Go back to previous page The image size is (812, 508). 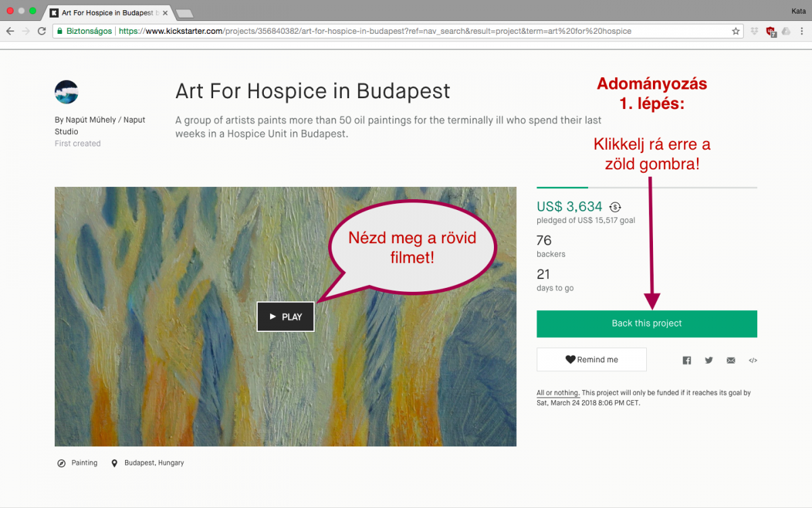(10, 31)
